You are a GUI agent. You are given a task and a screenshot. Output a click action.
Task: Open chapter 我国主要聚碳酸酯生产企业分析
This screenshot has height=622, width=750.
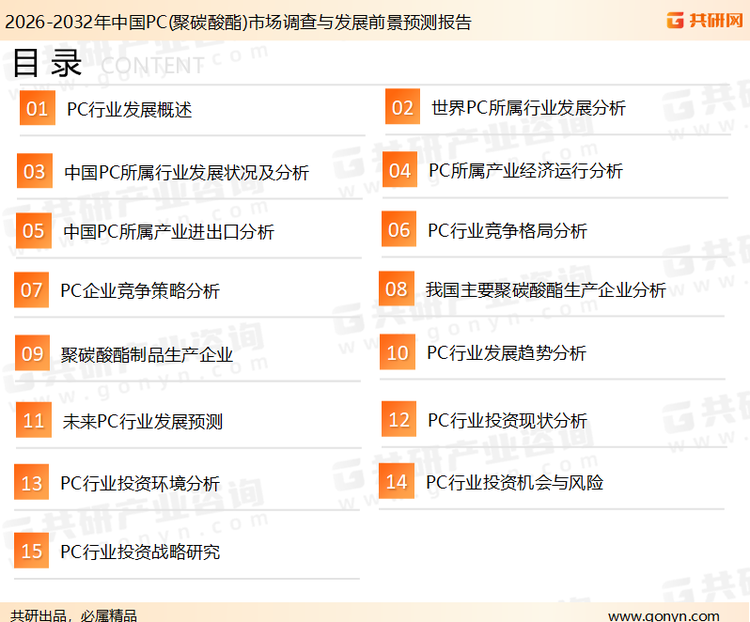point(546,289)
